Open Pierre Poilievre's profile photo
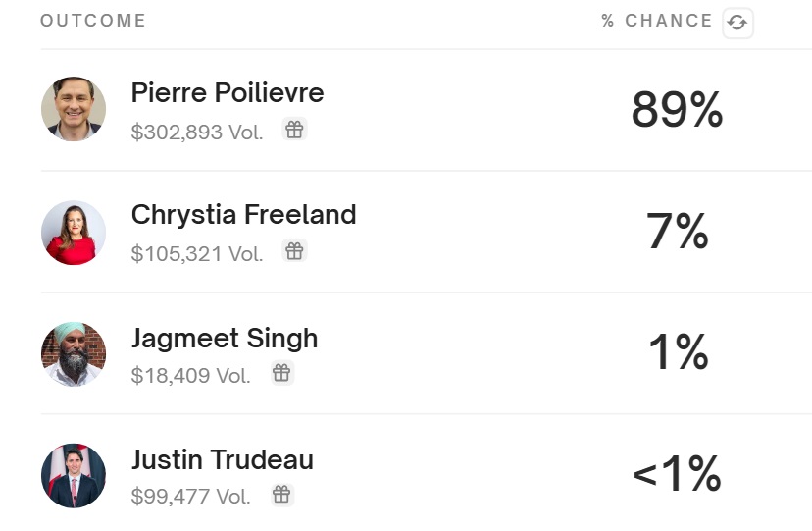 pos(74,109)
